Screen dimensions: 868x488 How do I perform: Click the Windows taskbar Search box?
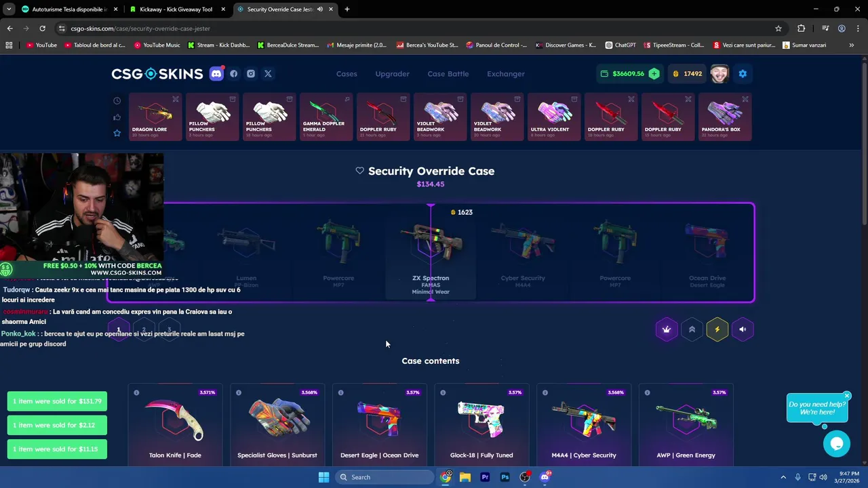click(384, 477)
